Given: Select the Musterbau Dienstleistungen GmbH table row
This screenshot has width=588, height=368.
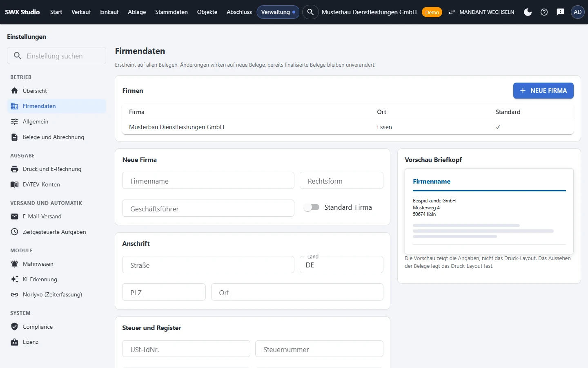Looking at the screenshot, I should pyautogui.click(x=348, y=127).
